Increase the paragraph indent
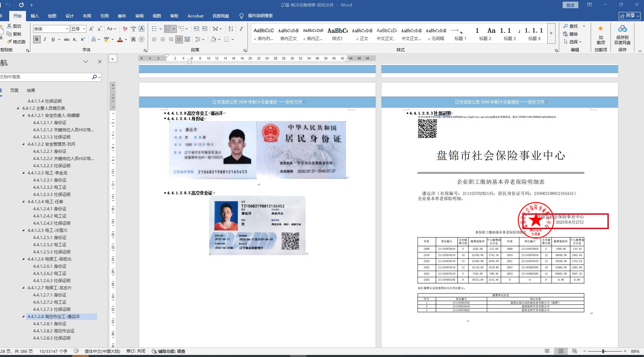Image resolution: width=644 pixels, height=357 pixels. (204, 29)
